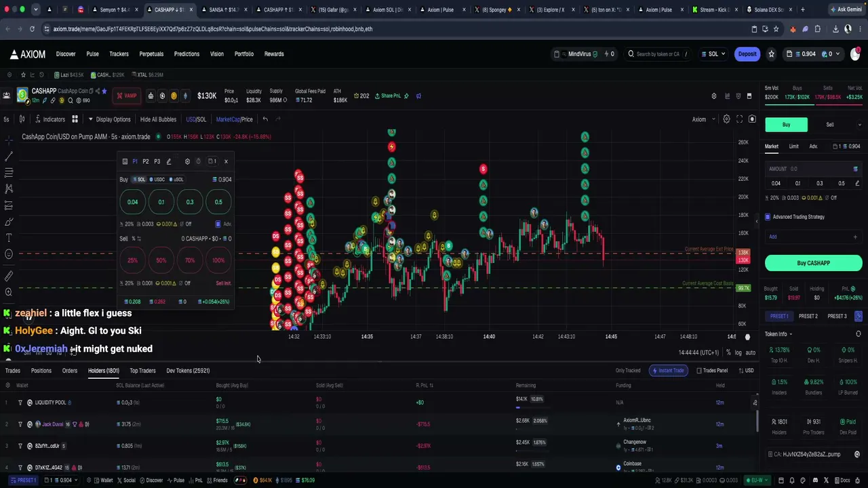Viewport: 868px width, 488px height.
Task: Open the SOL chain dropdown
Action: click(x=713, y=54)
